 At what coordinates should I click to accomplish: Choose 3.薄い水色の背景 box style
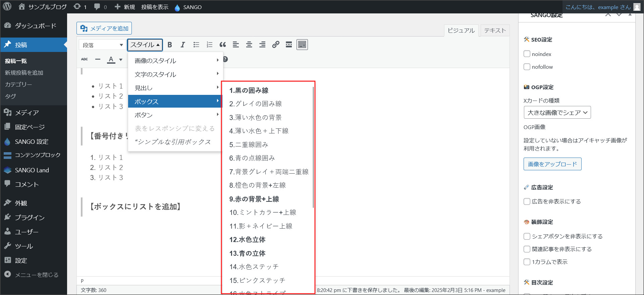point(255,117)
